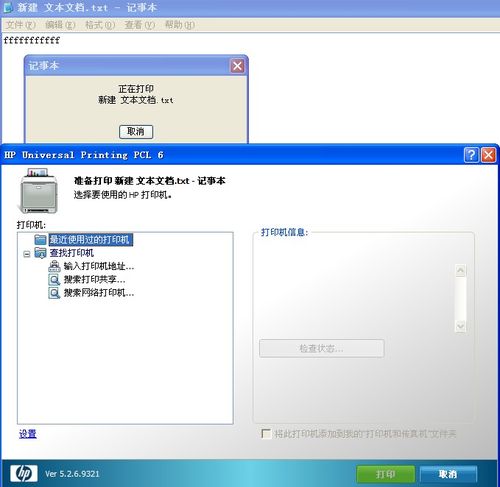500x487 pixels.
Task: Close the 记事本 printing progress dialog
Action: tap(237, 66)
